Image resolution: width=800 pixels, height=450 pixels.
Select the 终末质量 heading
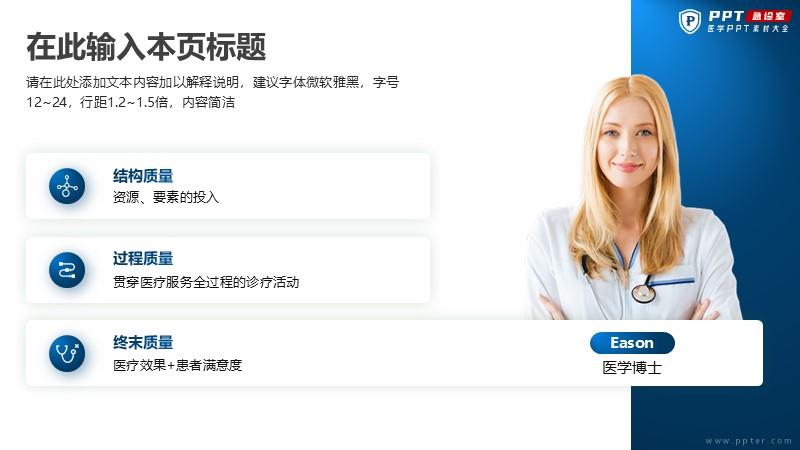pos(143,342)
